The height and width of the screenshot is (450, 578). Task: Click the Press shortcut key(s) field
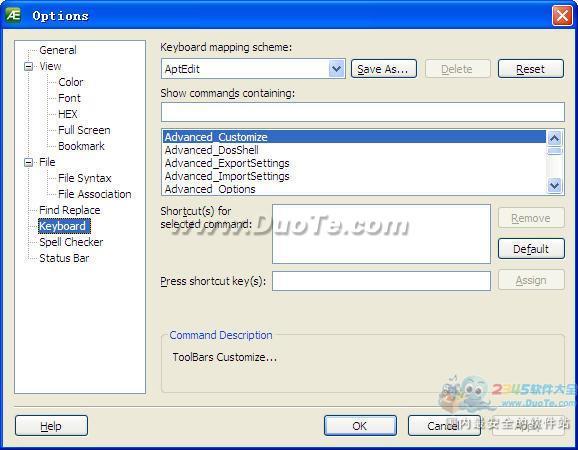(381, 281)
